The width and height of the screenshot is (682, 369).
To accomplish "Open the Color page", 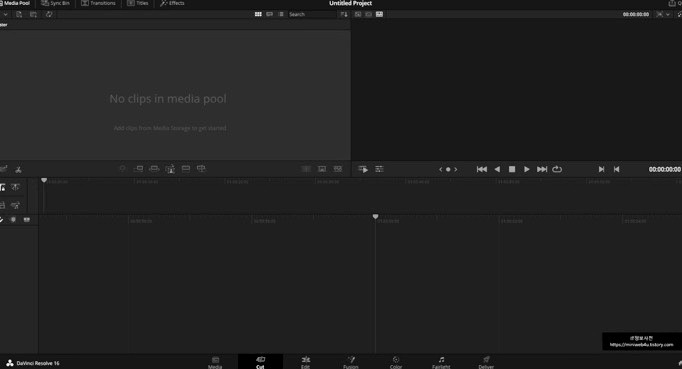I will click(396, 362).
